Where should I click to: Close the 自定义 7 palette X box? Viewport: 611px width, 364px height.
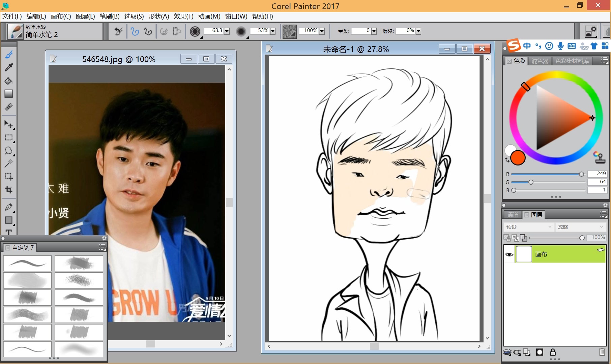pos(8,248)
